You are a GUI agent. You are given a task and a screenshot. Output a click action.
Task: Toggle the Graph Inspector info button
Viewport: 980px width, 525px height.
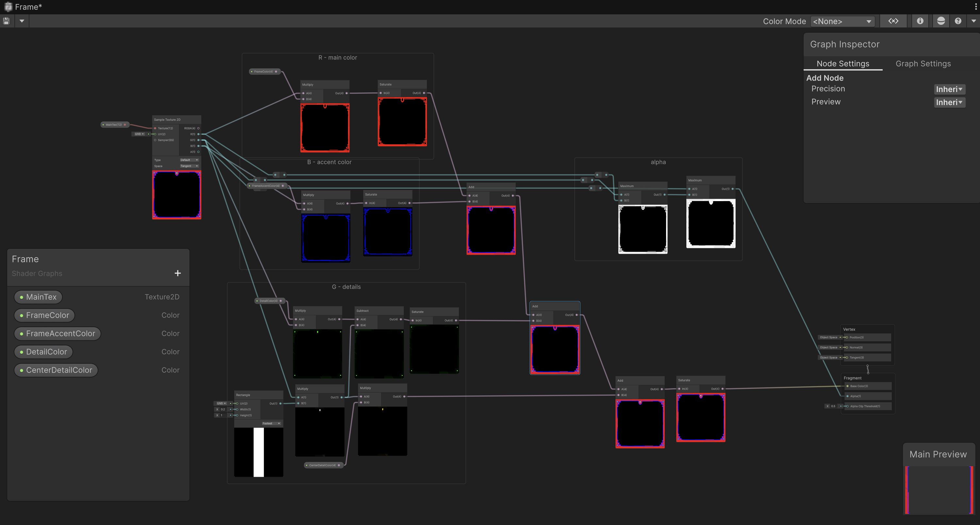click(x=920, y=21)
